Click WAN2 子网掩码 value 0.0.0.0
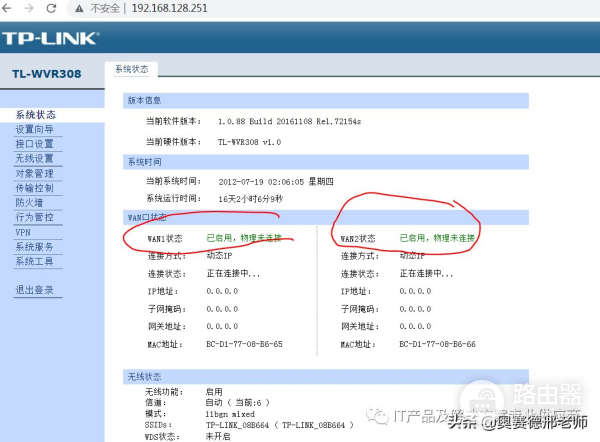 pos(416,309)
